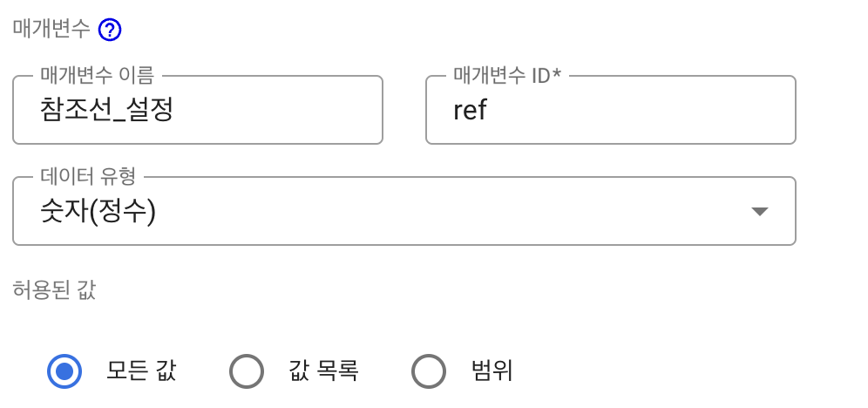Select the 범위 radio button
This screenshot has width=868, height=408.
pos(428,371)
